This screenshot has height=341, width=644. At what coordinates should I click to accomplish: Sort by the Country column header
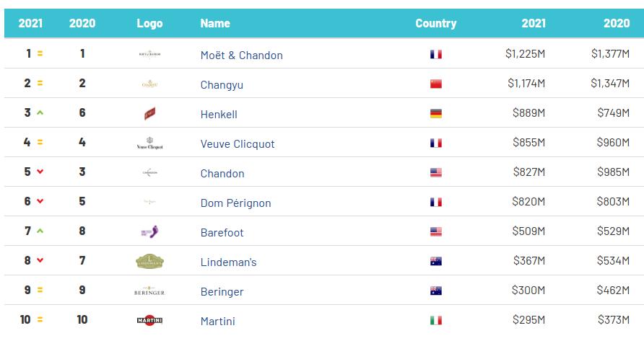pos(435,23)
